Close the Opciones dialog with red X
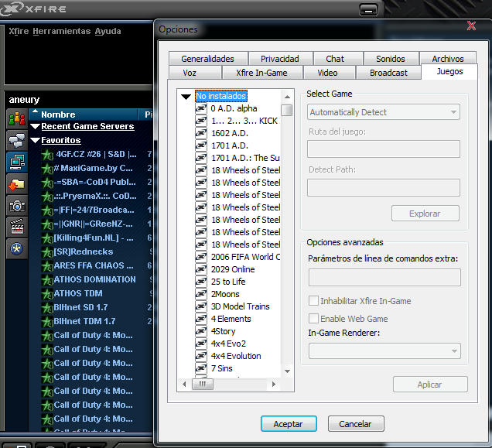 click(x=471, y=26)
